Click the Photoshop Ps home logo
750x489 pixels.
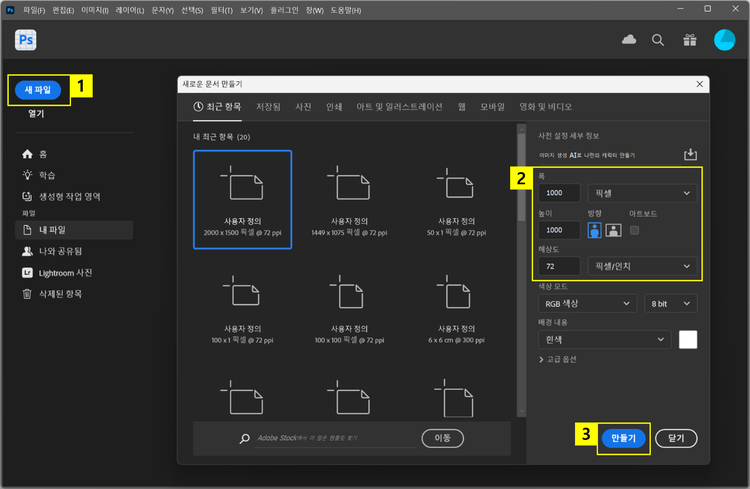click(25, 40)
